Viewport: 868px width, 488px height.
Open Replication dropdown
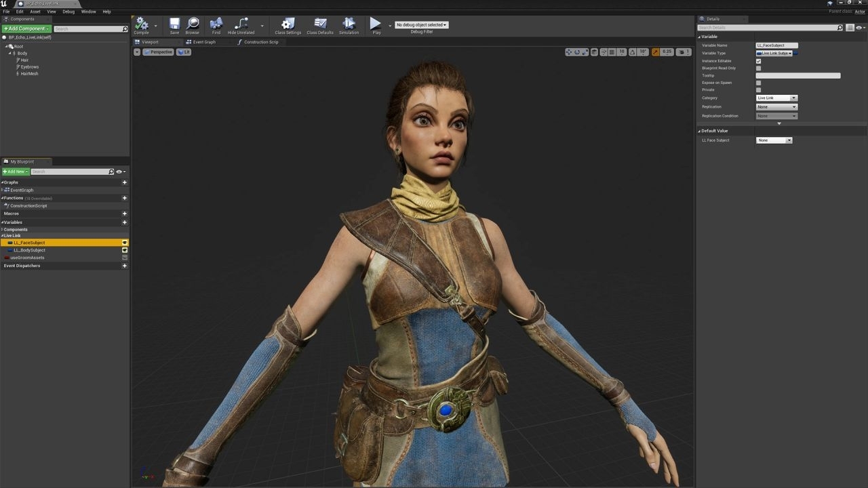776,107
